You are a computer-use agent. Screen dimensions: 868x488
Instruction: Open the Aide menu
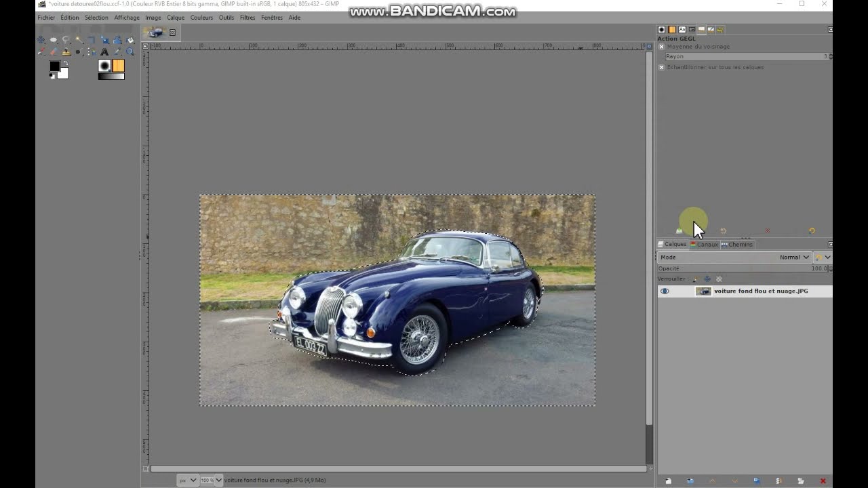[x=294, y=18]
